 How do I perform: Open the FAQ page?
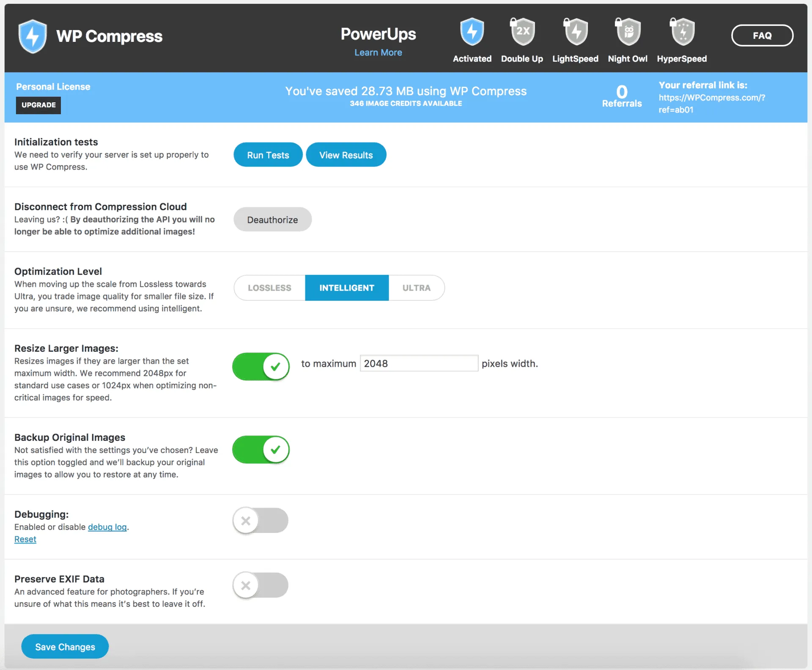point(762,36)
